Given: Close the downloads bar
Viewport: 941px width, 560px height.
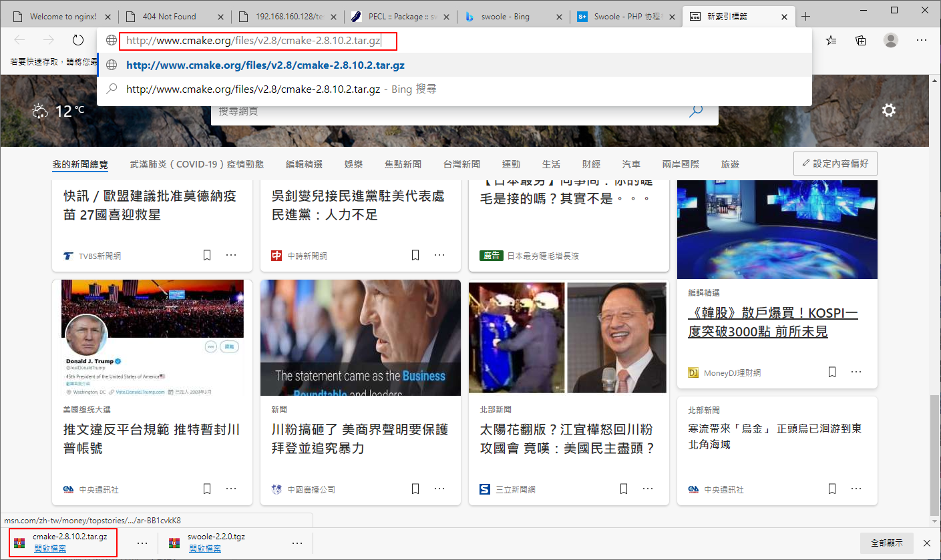Looking at the screenshot, I should [x=926, y=543].
